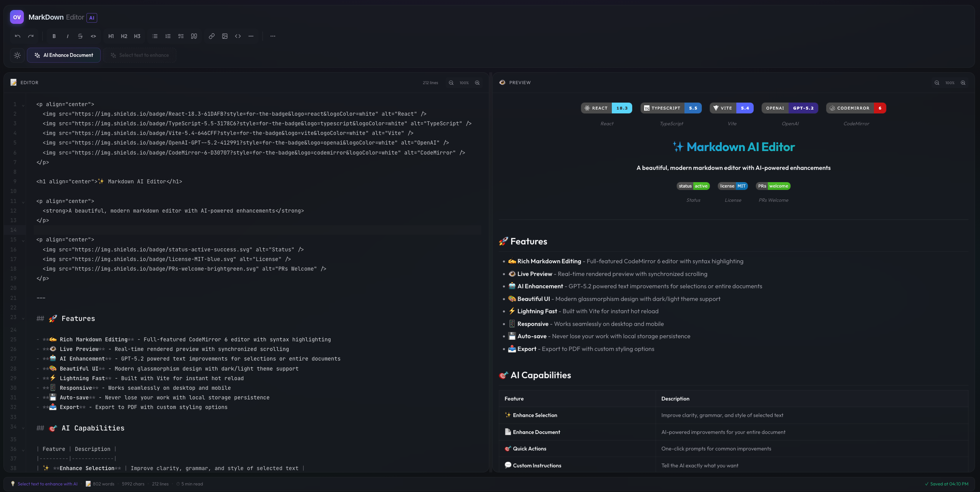Insert a link using the link icon

211,36
